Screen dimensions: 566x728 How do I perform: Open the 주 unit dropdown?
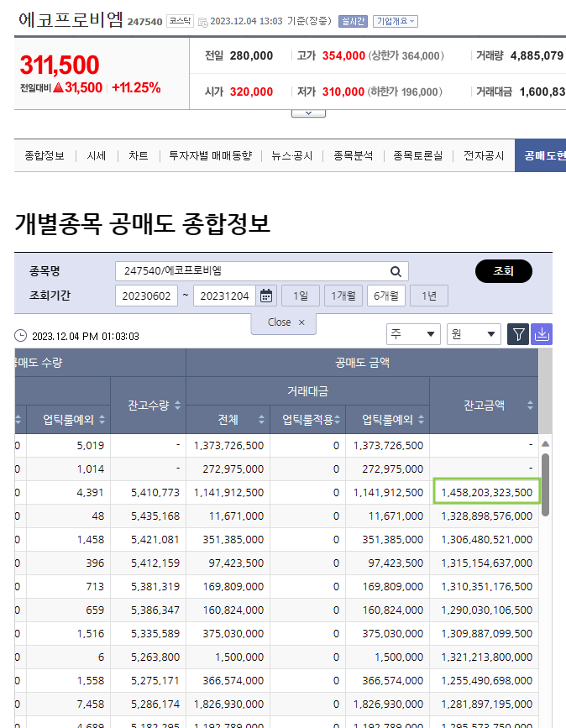pos(413,334)
